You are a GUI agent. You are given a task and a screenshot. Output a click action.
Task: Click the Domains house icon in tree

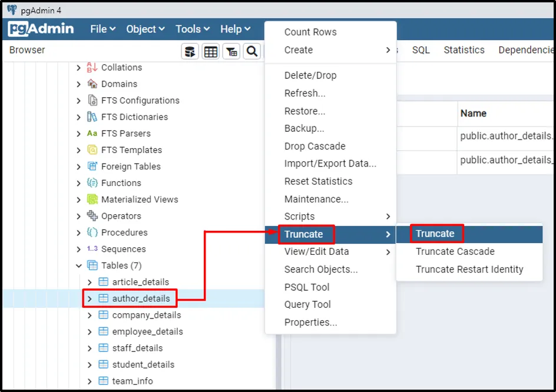click(x=92, y=84)
